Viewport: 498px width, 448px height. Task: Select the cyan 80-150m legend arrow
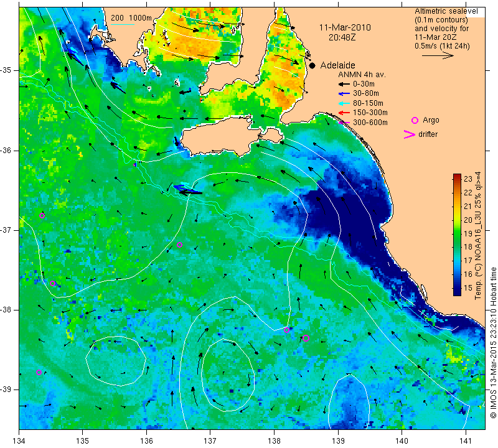(x=344, y=103)
